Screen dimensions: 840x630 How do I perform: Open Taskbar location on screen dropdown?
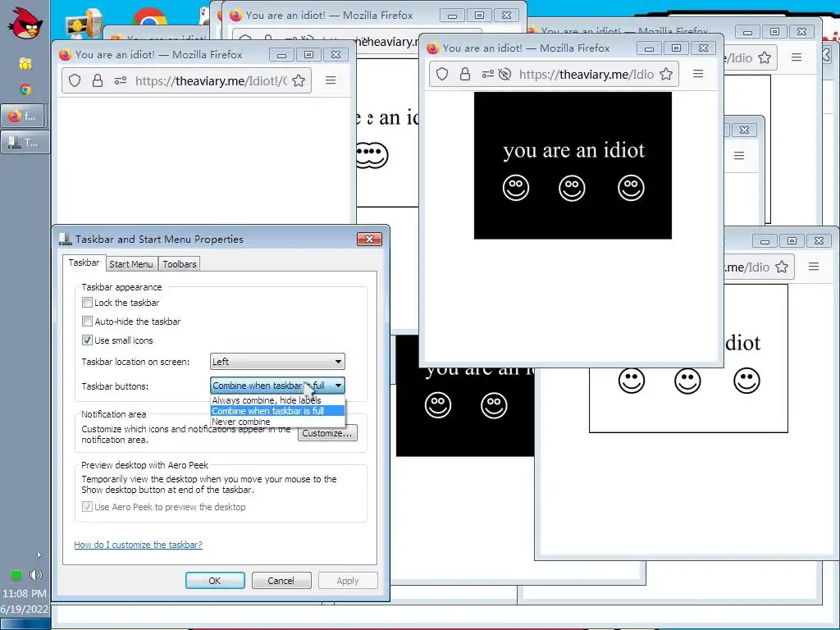[x=277, y=362]
